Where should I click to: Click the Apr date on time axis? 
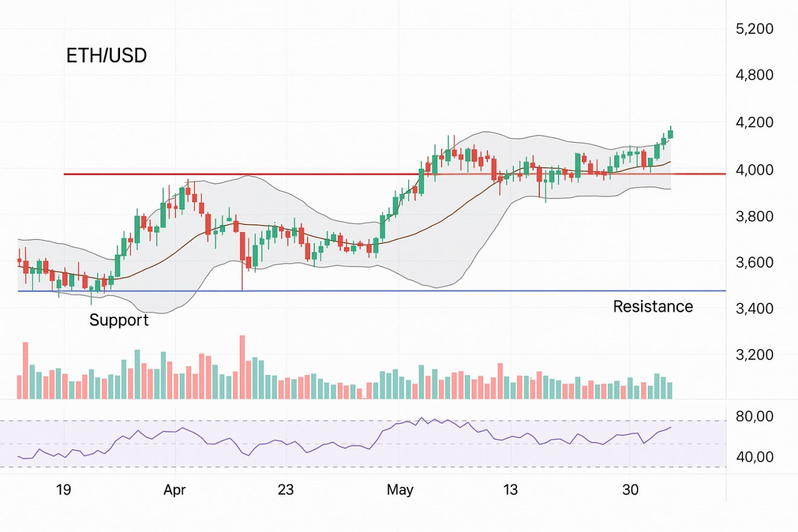click(x=175, y=490)
